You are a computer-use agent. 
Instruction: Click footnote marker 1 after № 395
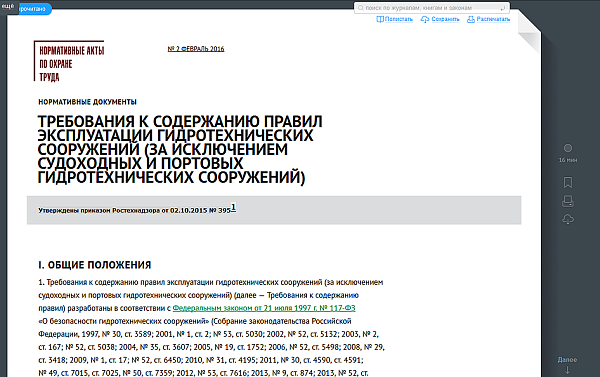(233, 207)
